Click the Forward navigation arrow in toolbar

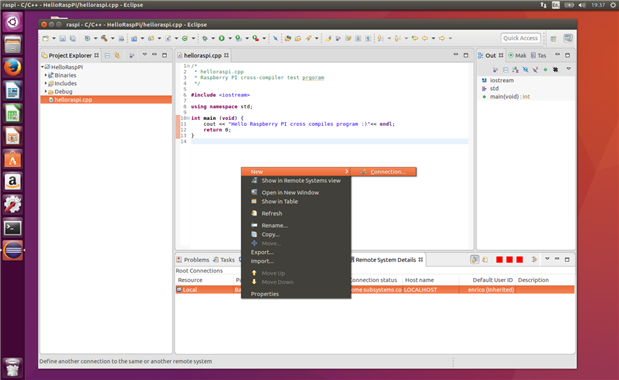[442, 38]
